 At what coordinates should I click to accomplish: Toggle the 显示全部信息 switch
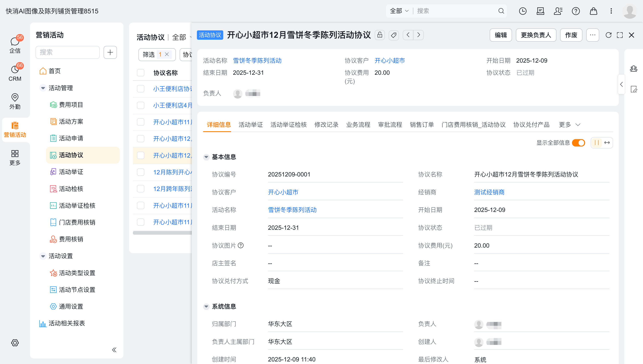578,143
